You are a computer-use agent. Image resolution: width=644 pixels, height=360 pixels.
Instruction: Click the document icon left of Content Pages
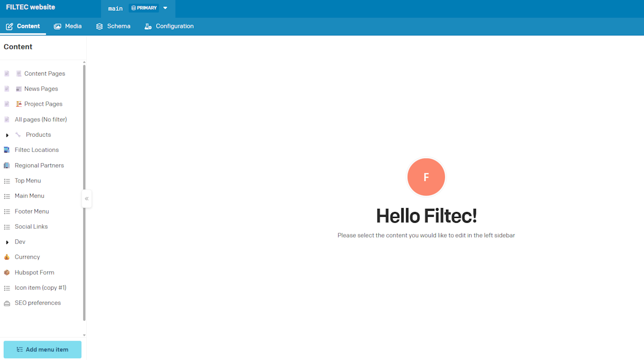tap(7, 74)
